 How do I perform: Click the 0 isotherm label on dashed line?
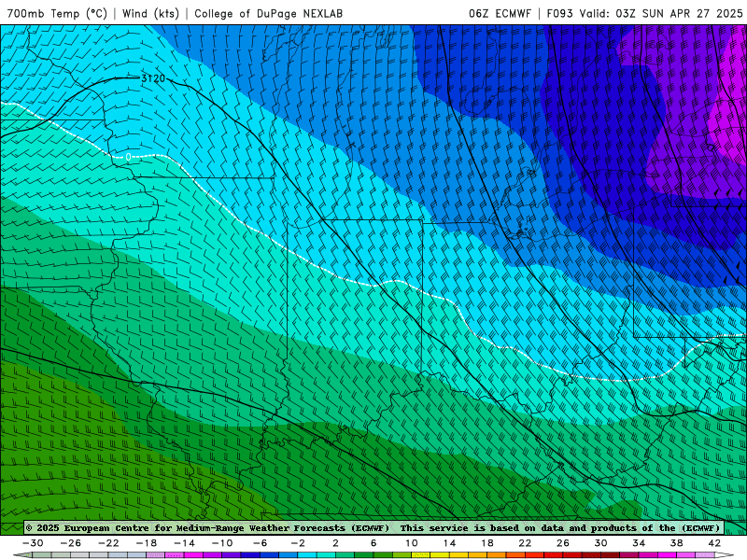tap(128, 157)
